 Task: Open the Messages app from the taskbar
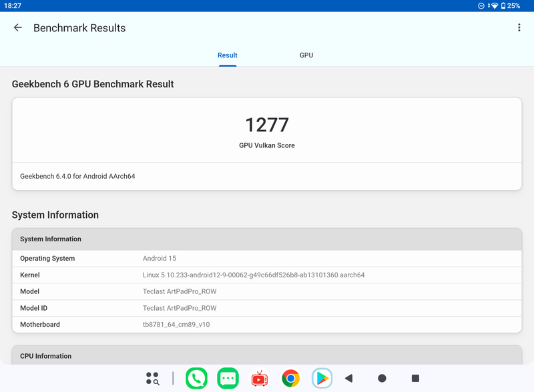point(228,379)
